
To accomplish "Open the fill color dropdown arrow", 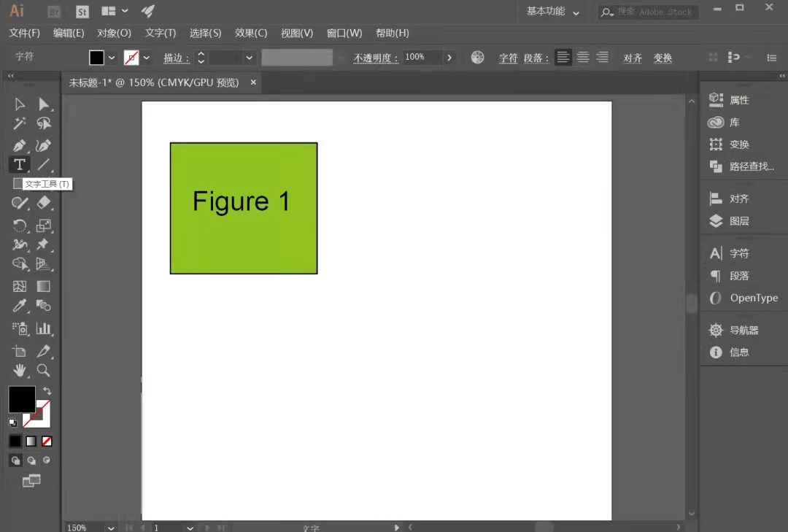I will coord(112,58).
